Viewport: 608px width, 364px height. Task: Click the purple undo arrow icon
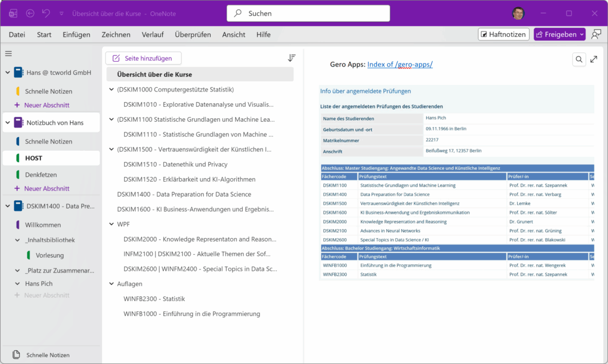(x=46, y=12)
